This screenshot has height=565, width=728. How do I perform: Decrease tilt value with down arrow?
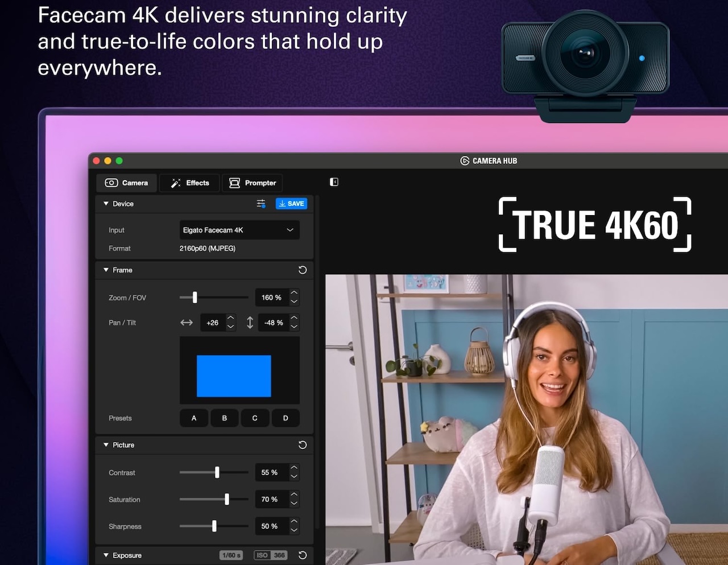(x=294, y=327)
